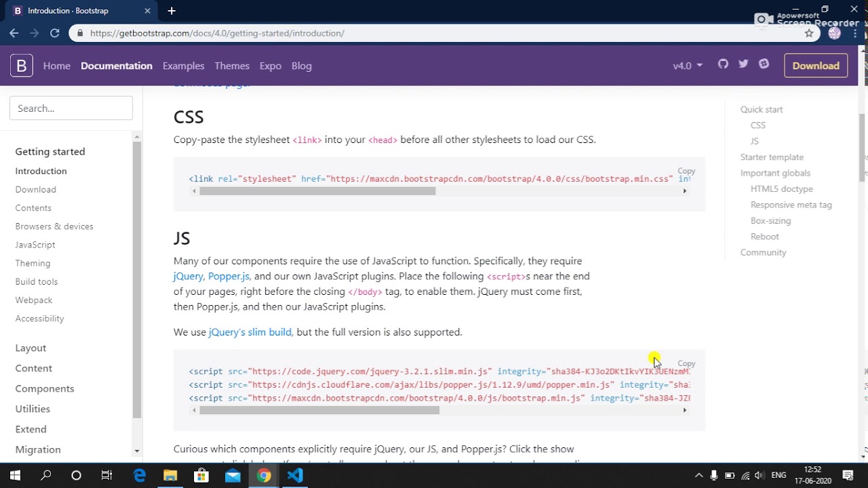Open Task View on the taskbar
Image resolution: width=868 pixels, height=488 pixels.
tap(106, 476)
